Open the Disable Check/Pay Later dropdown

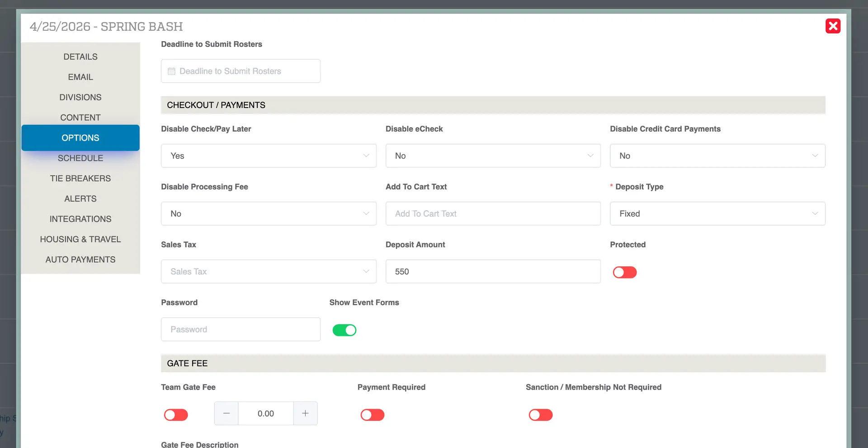click(269, 156)
